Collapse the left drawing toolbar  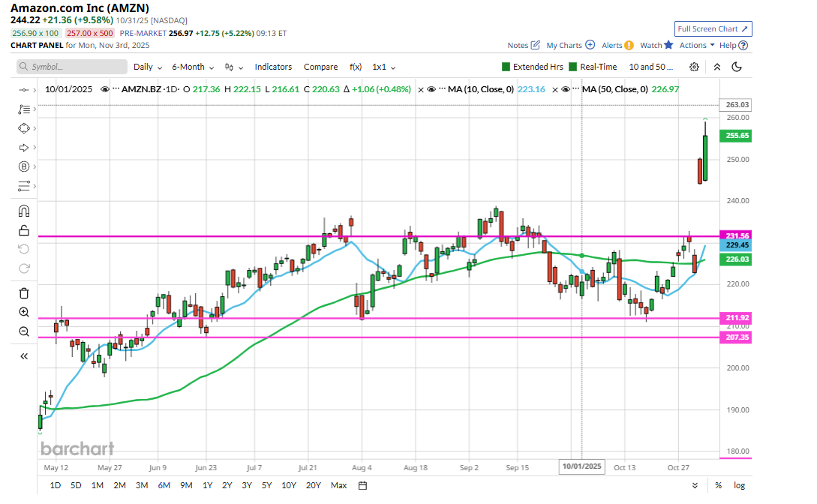pyautogui.click(x=24, y=356)
